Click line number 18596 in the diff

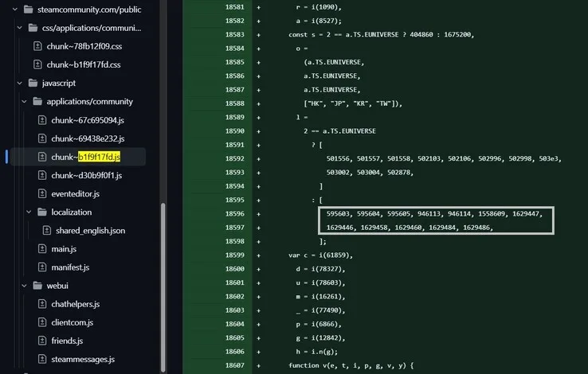[234, 214]
